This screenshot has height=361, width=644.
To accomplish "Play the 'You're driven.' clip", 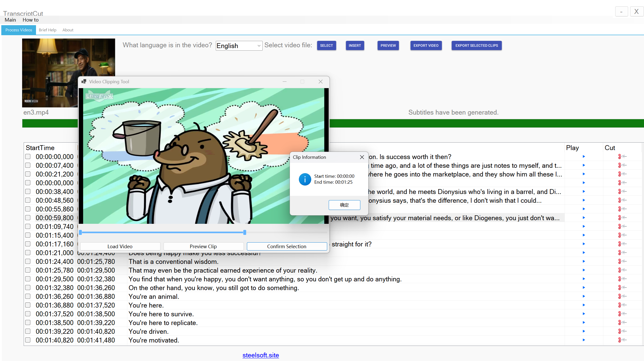I will 584,331.
